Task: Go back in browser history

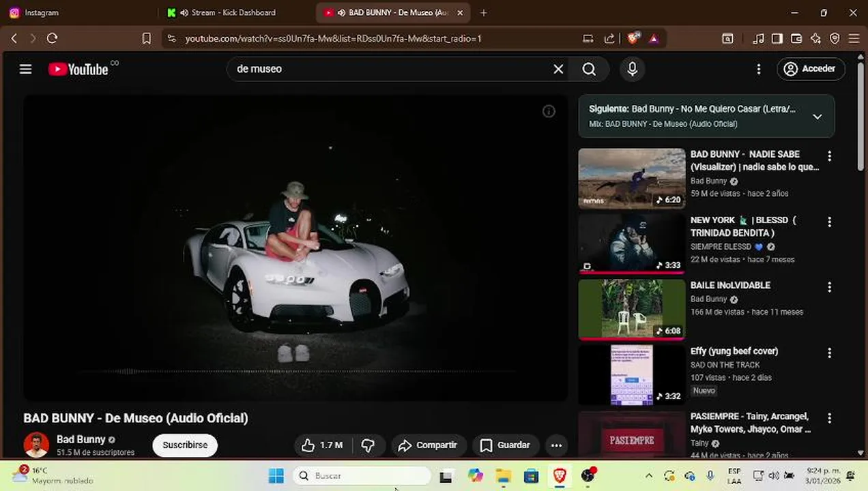Action: point(14,39)
